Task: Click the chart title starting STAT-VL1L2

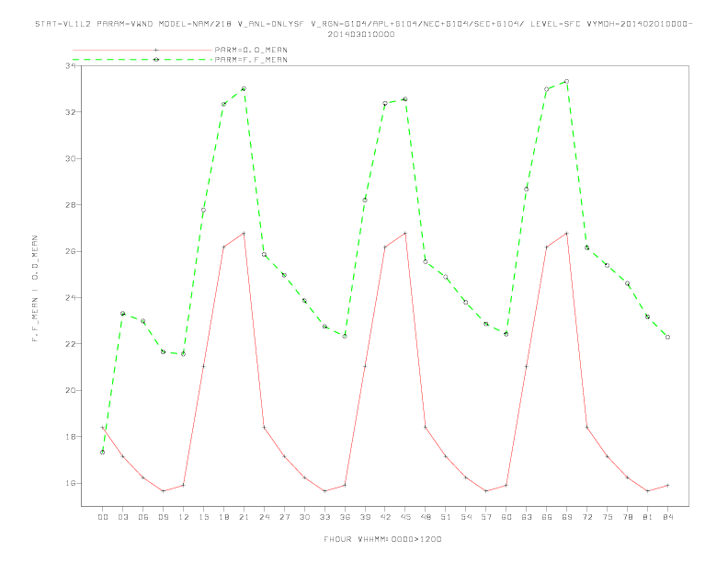Action: tap(363, 24)
